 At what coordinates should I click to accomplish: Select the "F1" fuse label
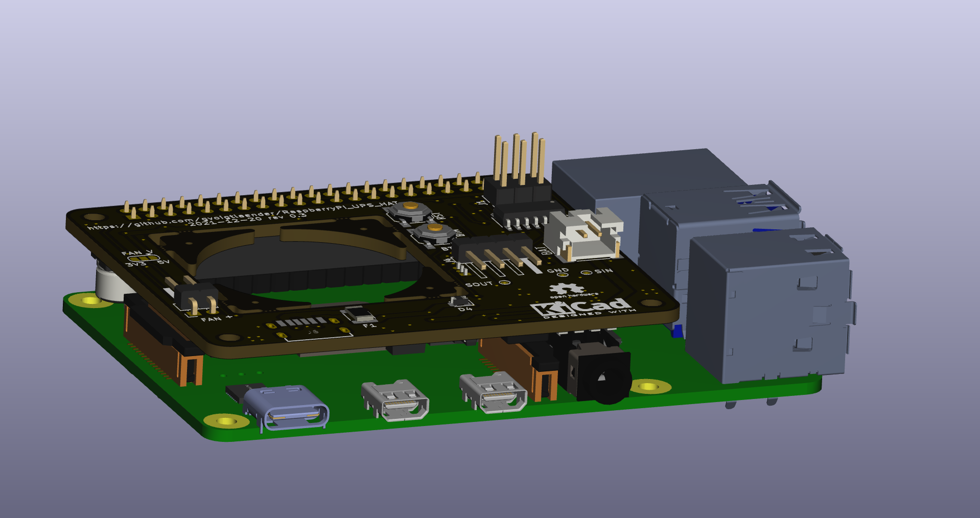(x=369, y=325)
